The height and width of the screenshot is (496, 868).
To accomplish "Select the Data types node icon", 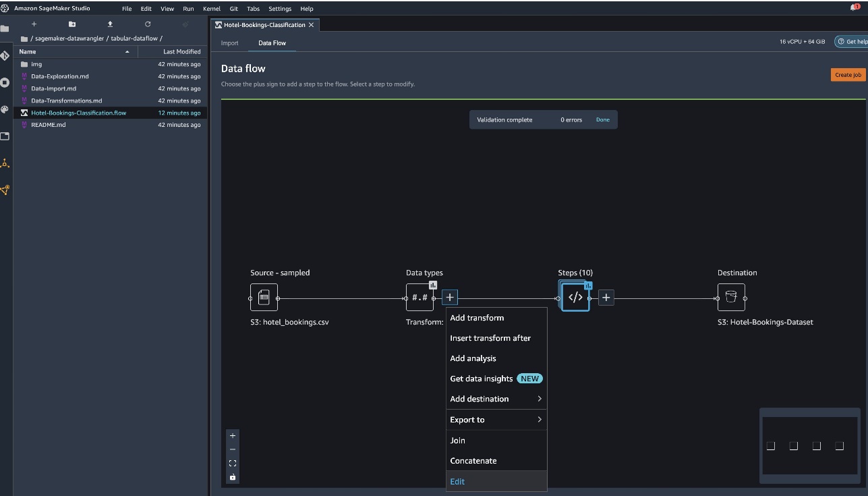I will click(x=419, y=297).
